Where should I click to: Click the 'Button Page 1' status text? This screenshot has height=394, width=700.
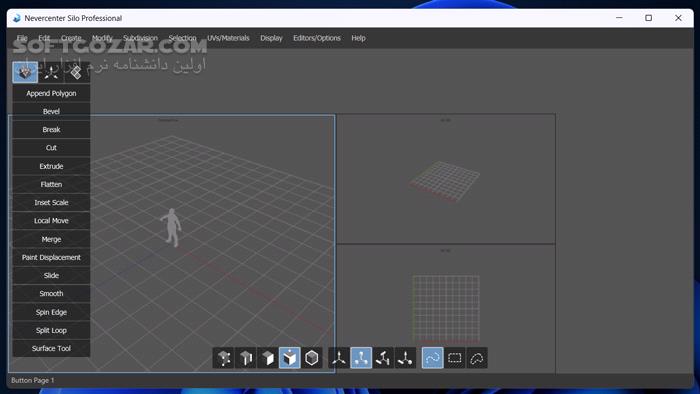(33, 380)
